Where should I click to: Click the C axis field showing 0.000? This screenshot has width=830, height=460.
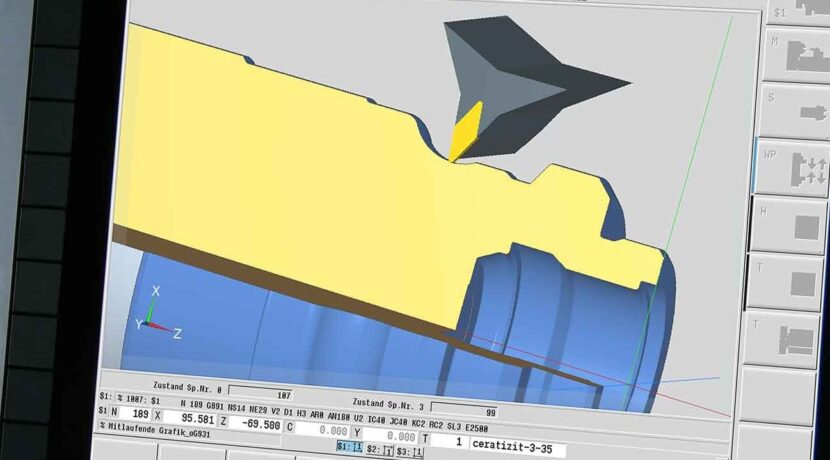click(322, 430)
